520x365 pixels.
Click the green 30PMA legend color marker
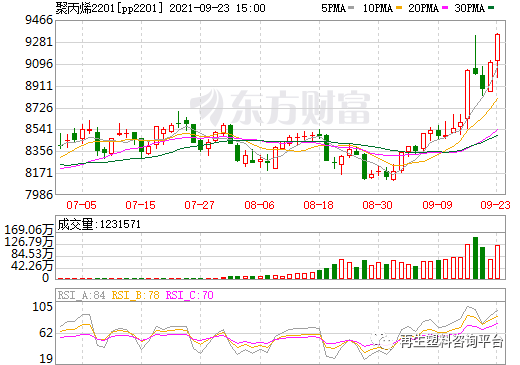(491, 8)
